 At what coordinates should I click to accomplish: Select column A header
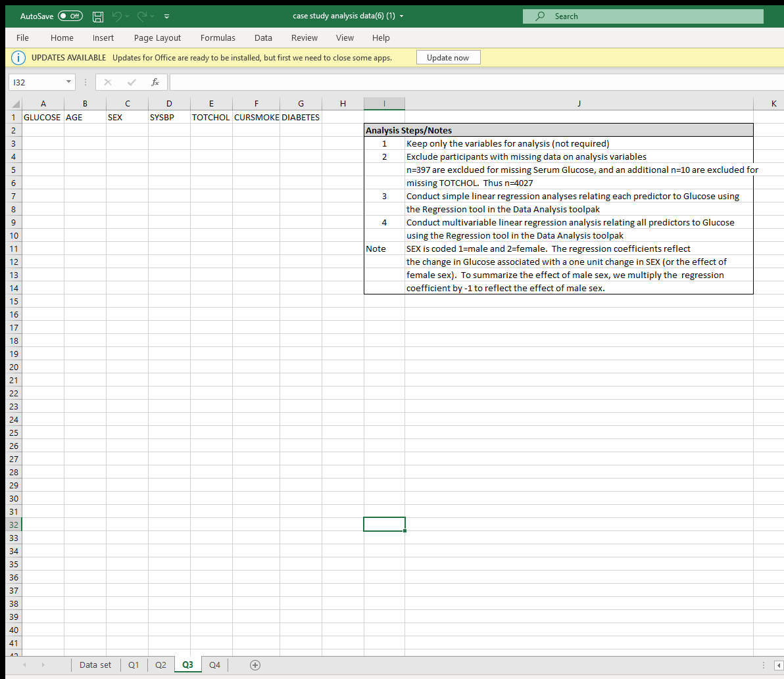click(43, 104)
